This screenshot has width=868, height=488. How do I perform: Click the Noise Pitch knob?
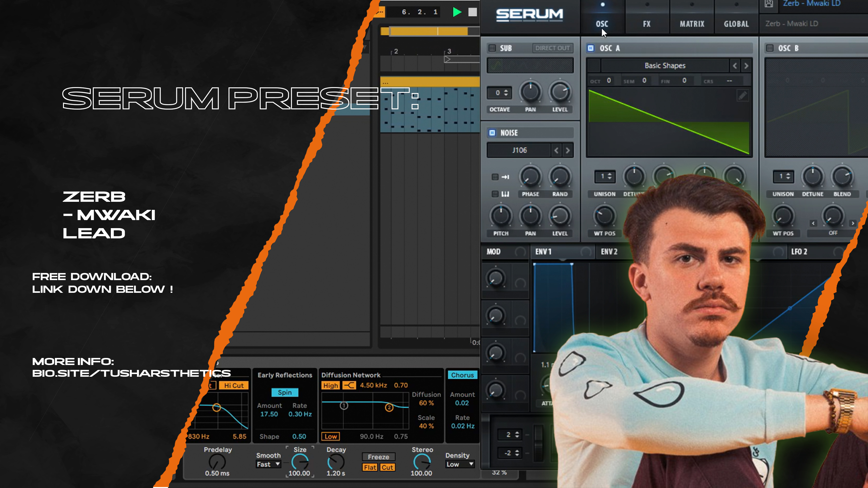tap(501, 216)
